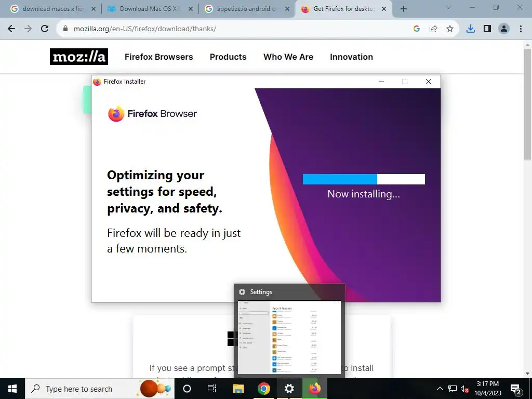Open File Explorer from taskbar

(238, 389)
